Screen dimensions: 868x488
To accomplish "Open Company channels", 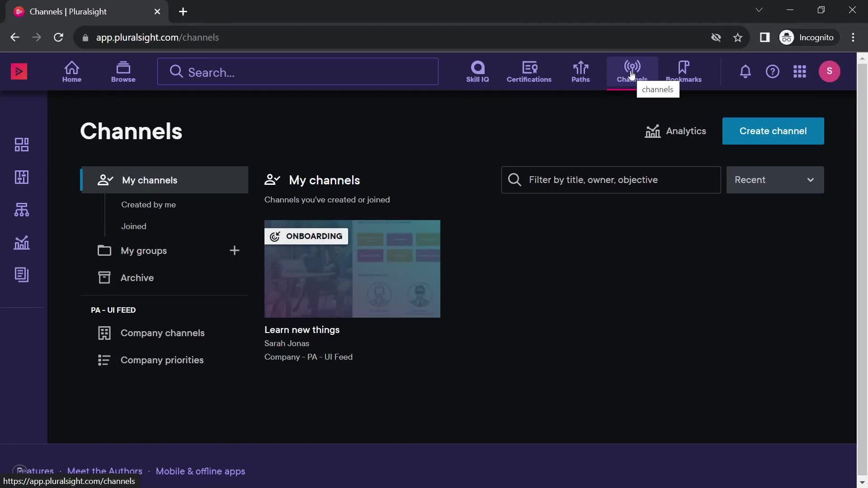I will [162, 333].
